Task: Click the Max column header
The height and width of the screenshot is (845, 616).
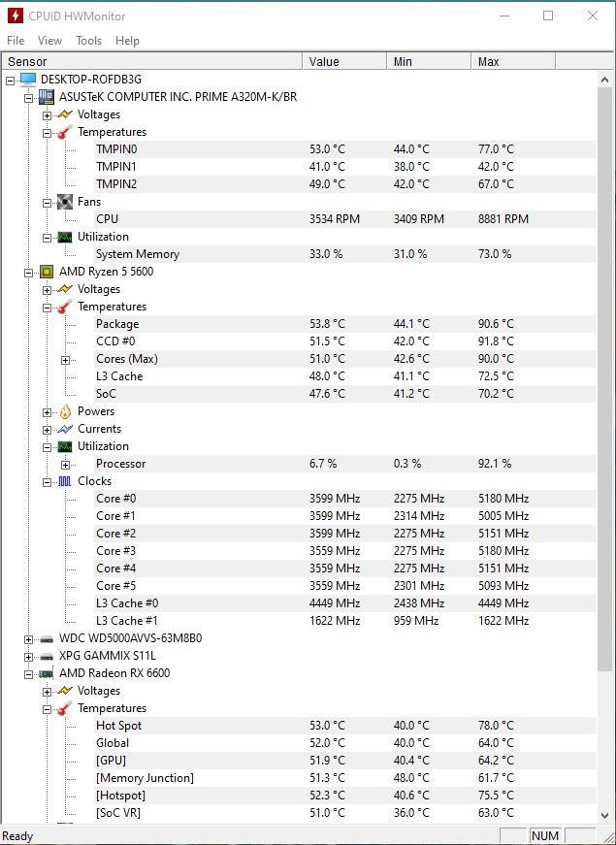Action: [x=513, y=61]
